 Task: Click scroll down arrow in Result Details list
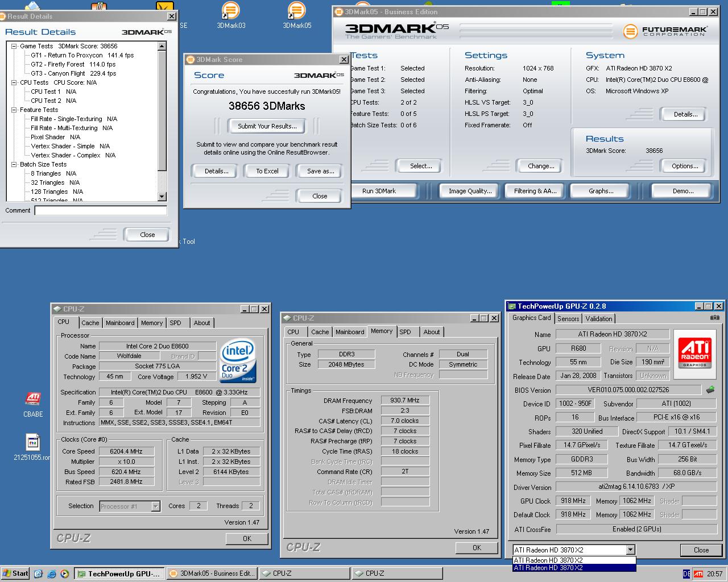click(162, 197)
